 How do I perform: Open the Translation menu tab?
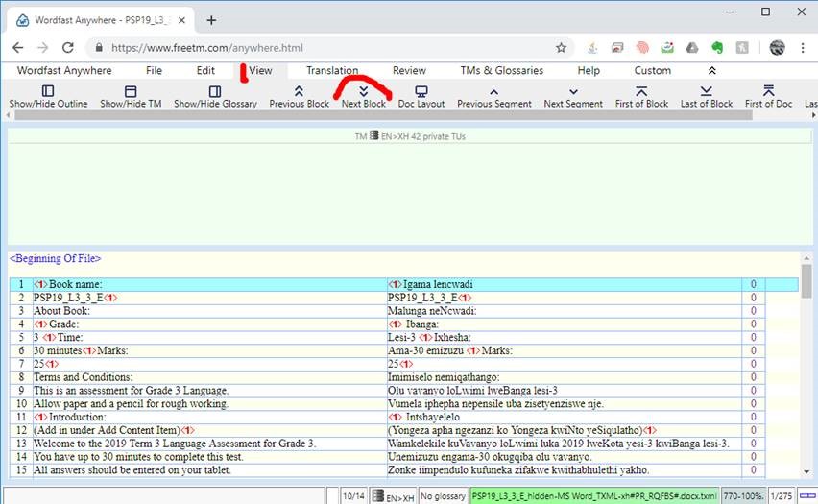coord(332,70)
